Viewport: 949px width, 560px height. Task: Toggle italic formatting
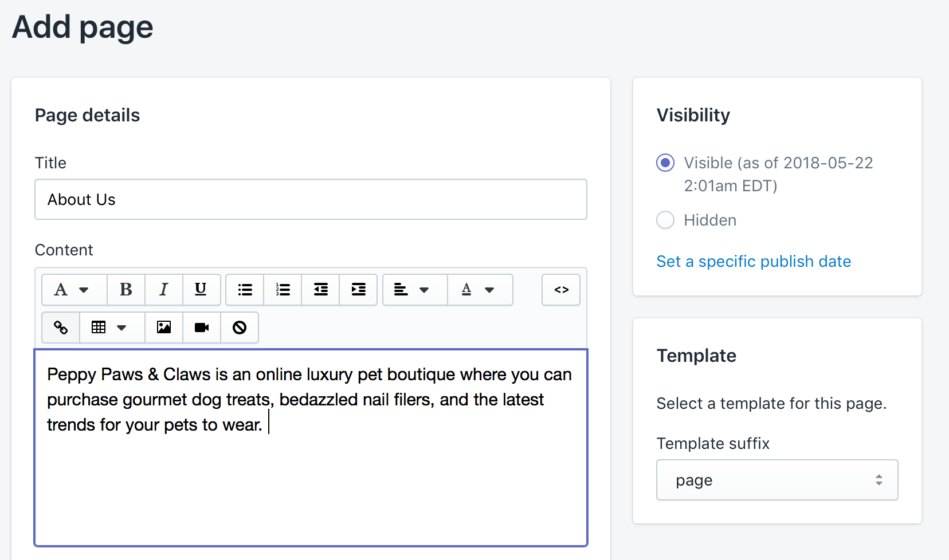pyautogui.click(x=164, y=290)
